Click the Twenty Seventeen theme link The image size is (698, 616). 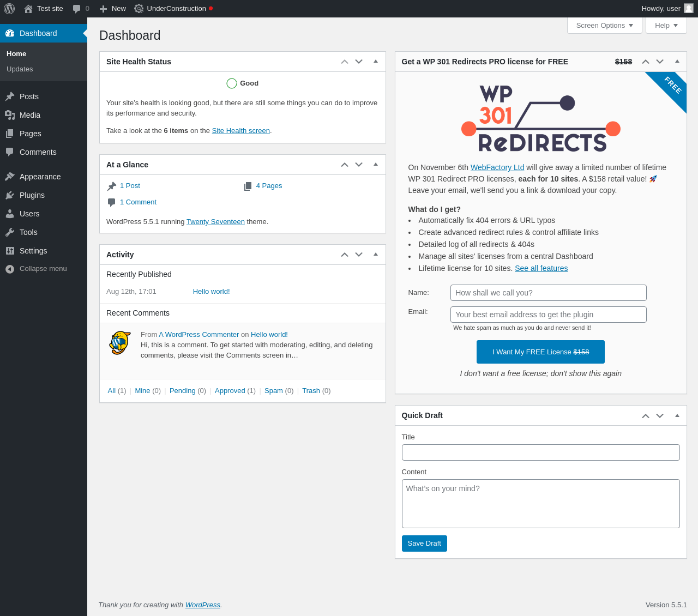click(215, 222)
